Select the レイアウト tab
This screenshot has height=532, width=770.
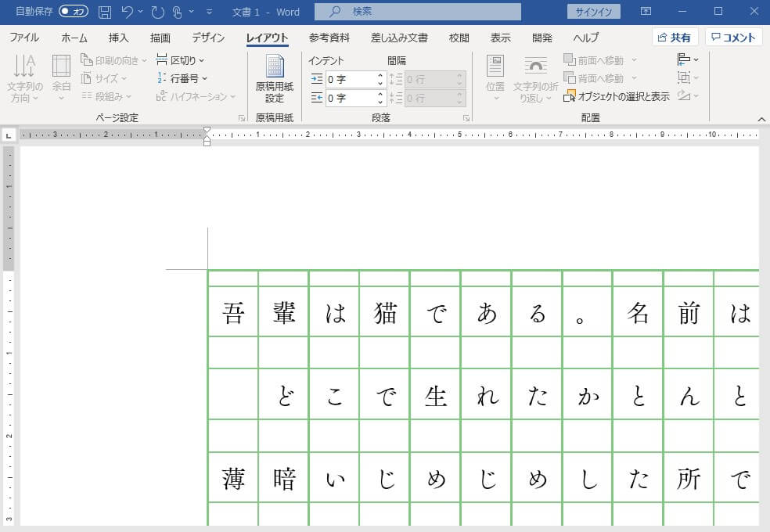[x=267, y=38]
